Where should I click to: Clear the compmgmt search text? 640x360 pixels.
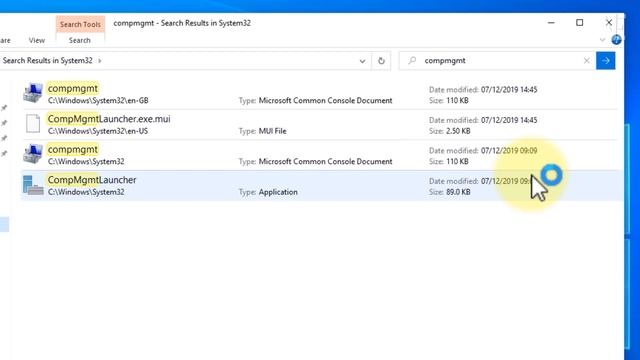(x=587, y=61)
